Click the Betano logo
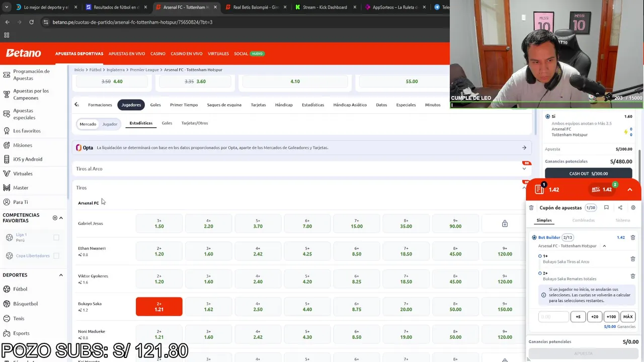This screenshot has height=362, width=644. point(23,53)
